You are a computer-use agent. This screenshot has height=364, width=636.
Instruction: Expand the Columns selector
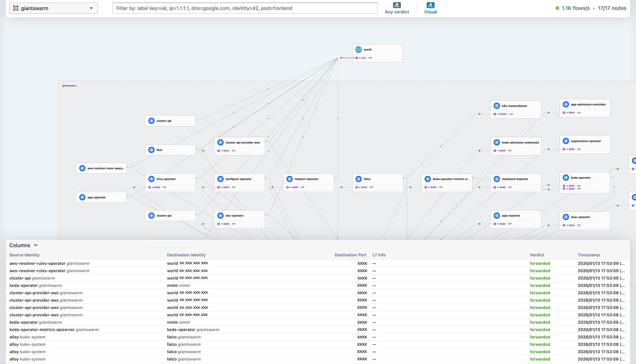pos(23,245)
